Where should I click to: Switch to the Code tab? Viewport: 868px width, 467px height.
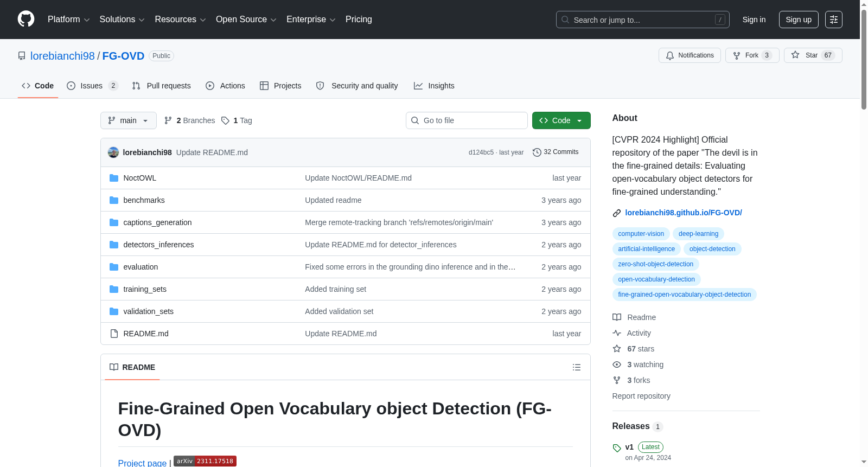[x=38, y=86]
